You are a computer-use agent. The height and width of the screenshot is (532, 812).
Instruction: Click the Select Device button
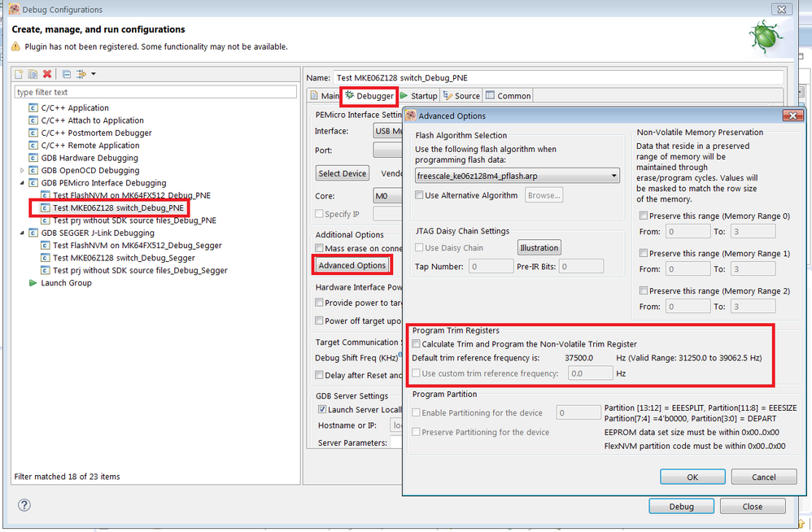[343, 173]
